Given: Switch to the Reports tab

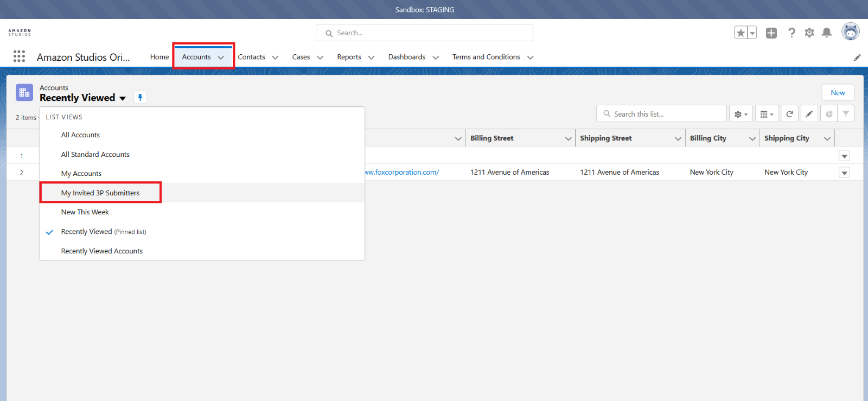Looking at the screenshot, I should coord(349,57).
